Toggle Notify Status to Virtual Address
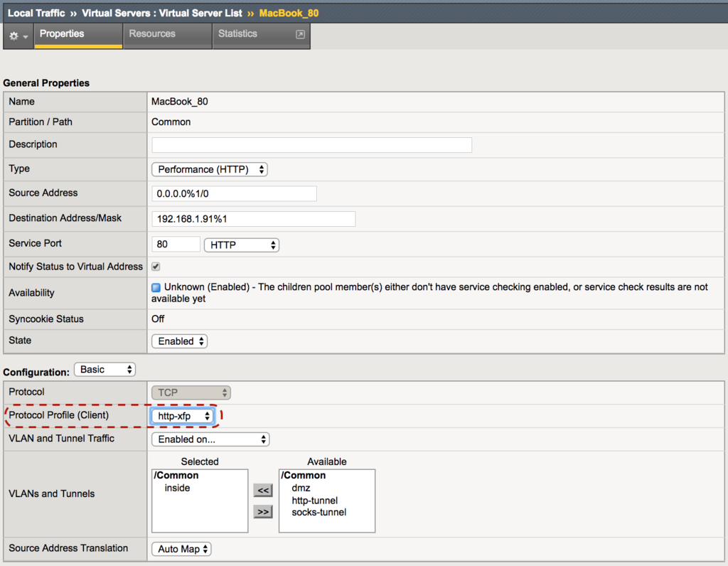Screen dimensions: 728x566 click(x=155, y=266)
